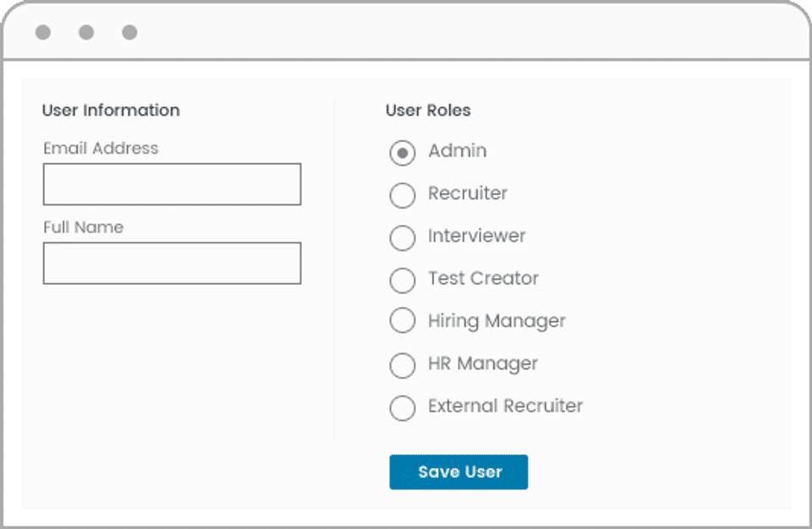Select the Test Creator radio circle
Screen dimensions: 812x529
(x=403, y=280)
